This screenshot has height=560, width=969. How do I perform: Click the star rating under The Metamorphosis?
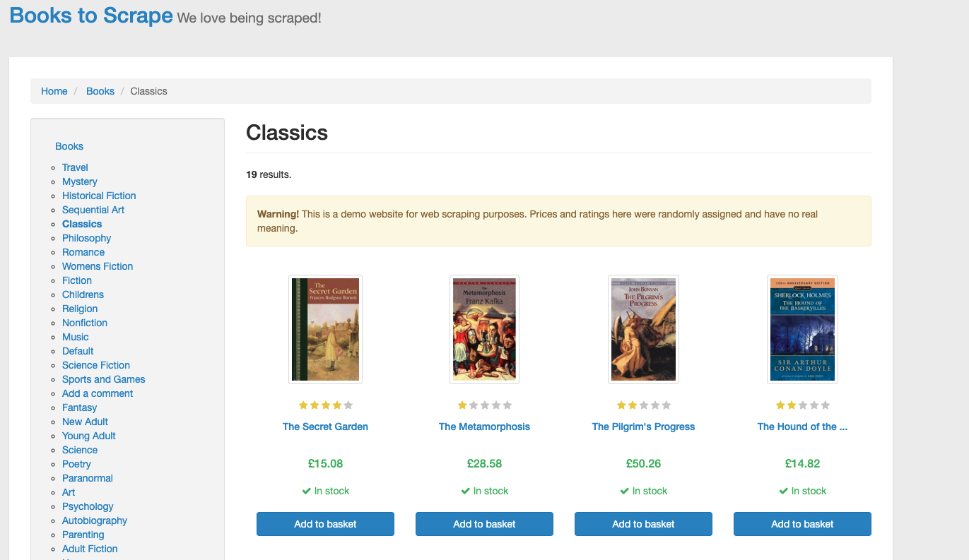tap(484, 405)
